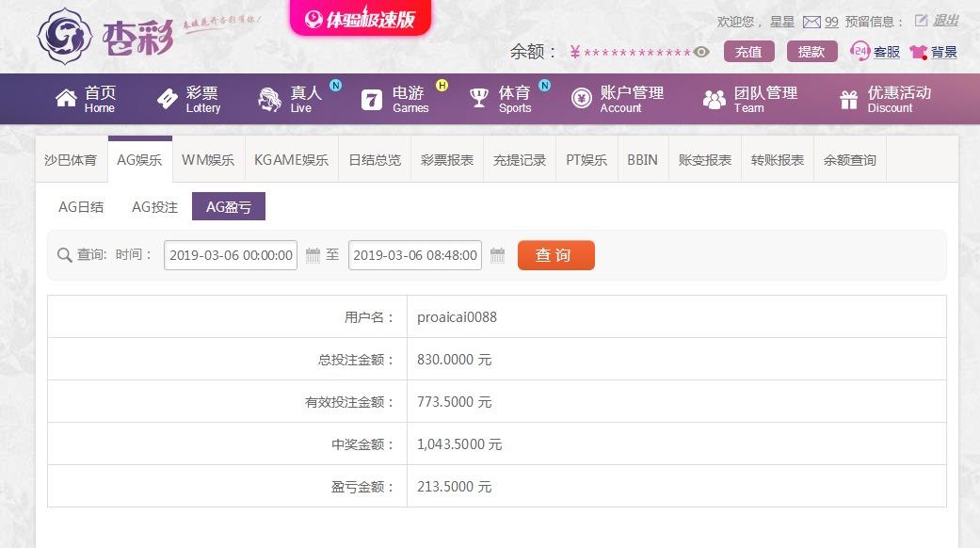Open 体育 Sports trophy icon
980x548 pixels.
(479, 98)
